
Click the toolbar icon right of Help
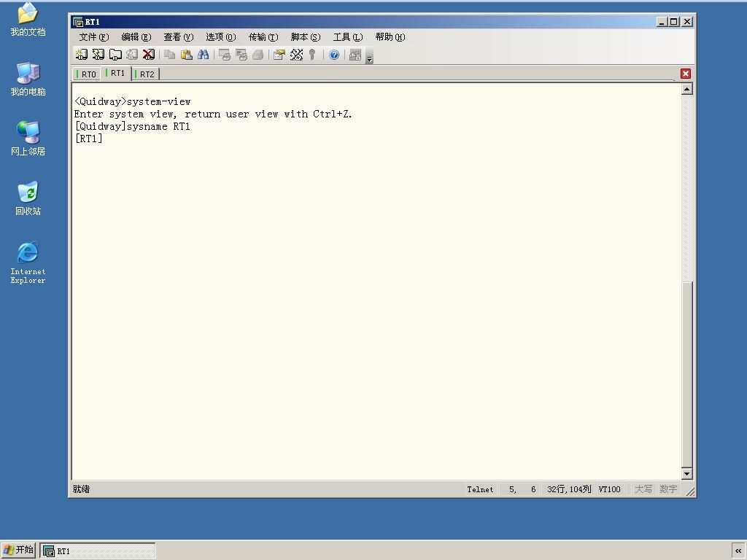click(355, 55)
